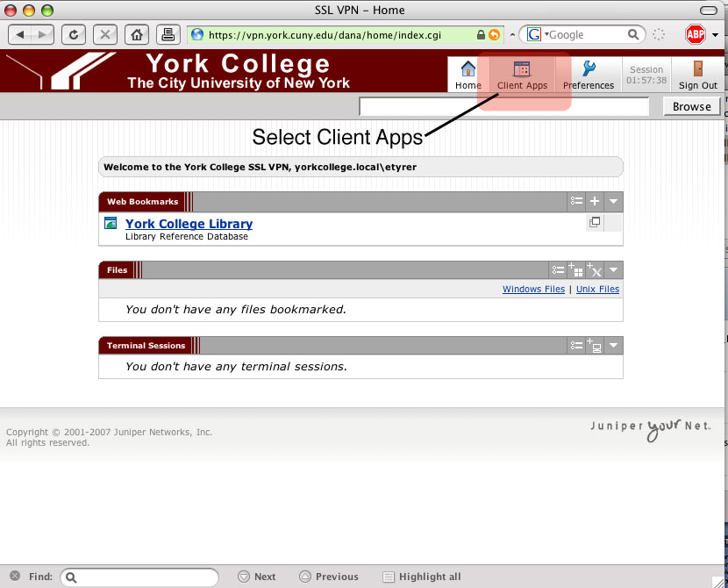Click the Browse URL input field
The image size is (728, 588).
click(503, 106)
